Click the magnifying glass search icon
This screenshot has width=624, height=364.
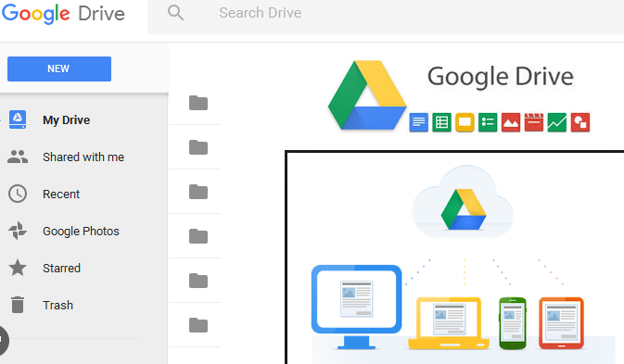175,13
